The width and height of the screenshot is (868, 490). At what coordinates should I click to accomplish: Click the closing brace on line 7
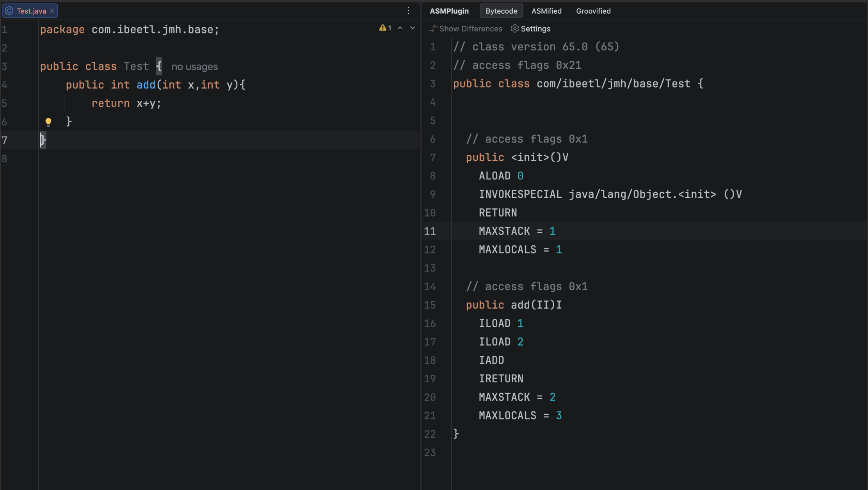(43, 140)
